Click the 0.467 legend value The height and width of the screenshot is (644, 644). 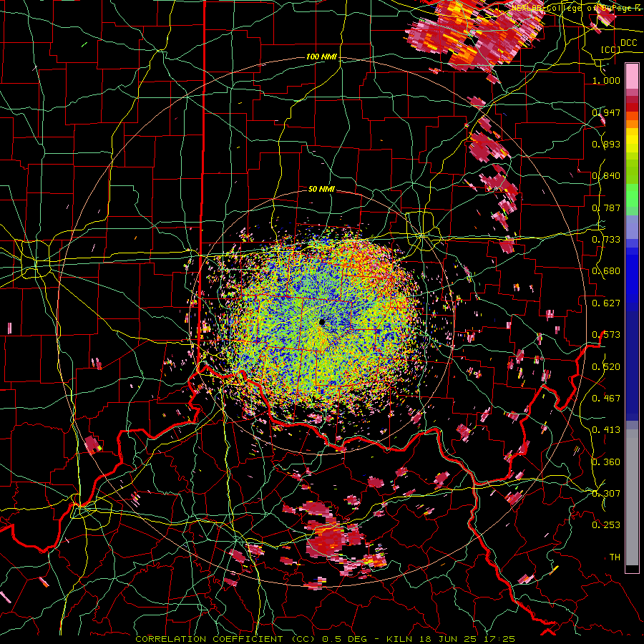click(606, 398)
